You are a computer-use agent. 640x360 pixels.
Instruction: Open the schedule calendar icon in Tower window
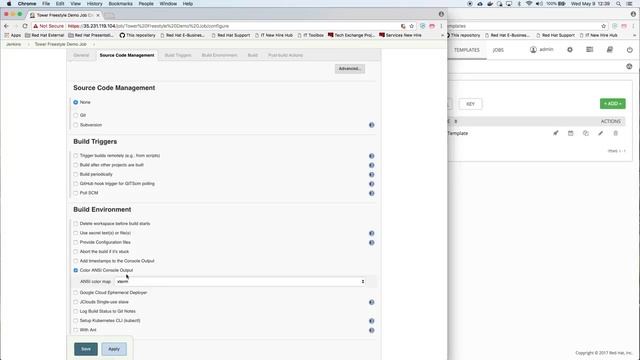[x=571, y=133]
